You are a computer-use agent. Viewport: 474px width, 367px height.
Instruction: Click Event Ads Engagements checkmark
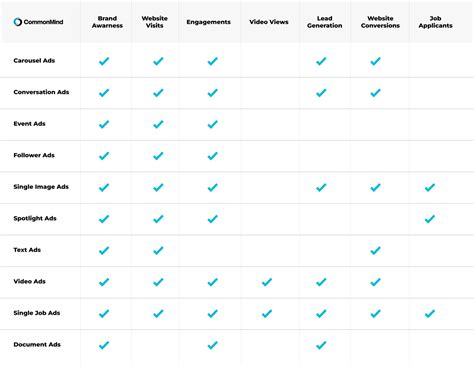click(x=212, y=124)
